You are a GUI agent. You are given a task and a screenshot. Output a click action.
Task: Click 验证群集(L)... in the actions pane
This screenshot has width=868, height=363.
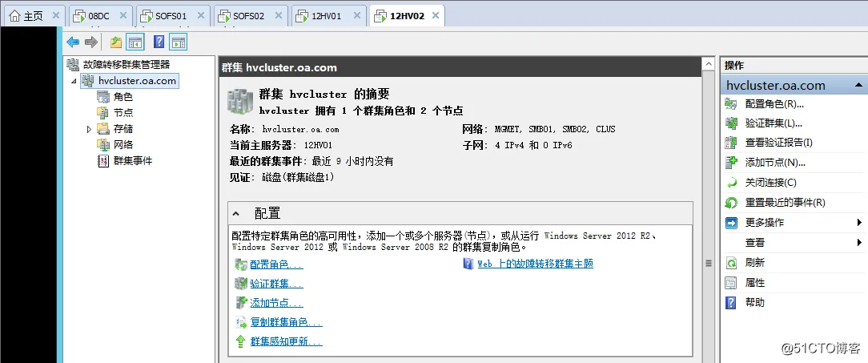(x=774, y=123)
